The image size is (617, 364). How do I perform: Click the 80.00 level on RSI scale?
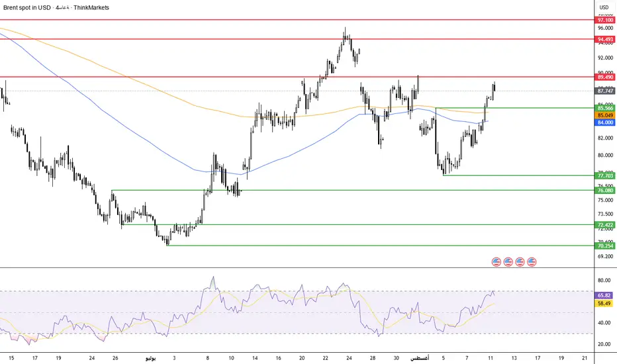point(604,281)
